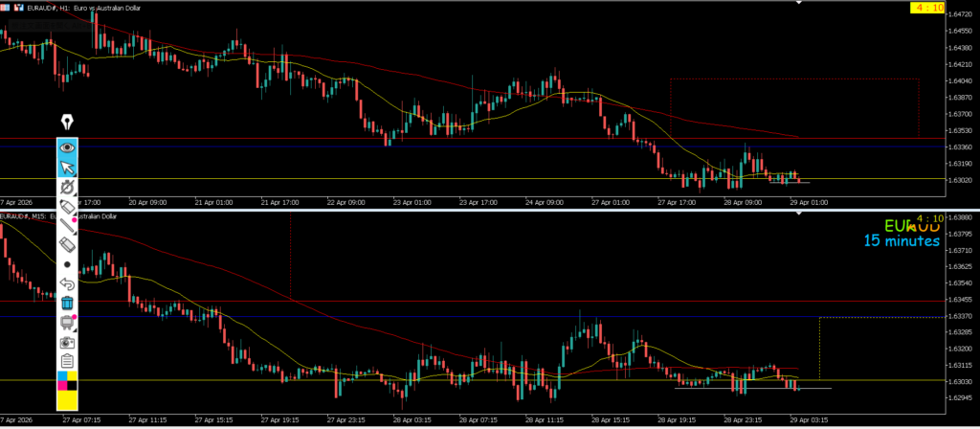Select the pencil drawing tool with red dot
Screen dimensions: 980x429
pyautogui.click(x=67, y=206)
